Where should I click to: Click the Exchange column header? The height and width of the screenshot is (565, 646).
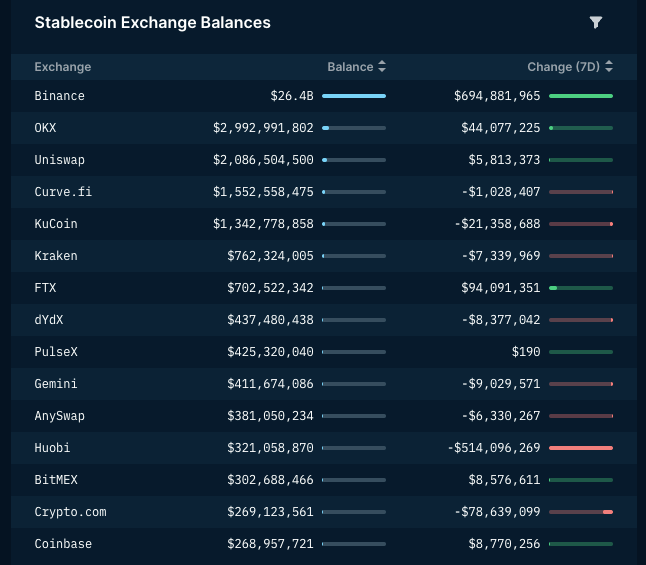click(62, 67)
